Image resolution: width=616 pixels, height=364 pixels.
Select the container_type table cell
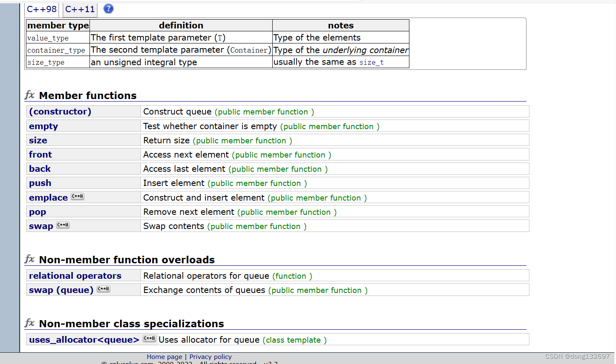click(58, 50)
